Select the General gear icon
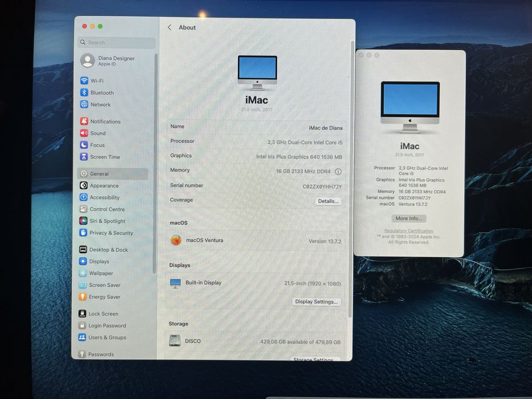Viewport: 532px width, 399px height. (84, 174)
